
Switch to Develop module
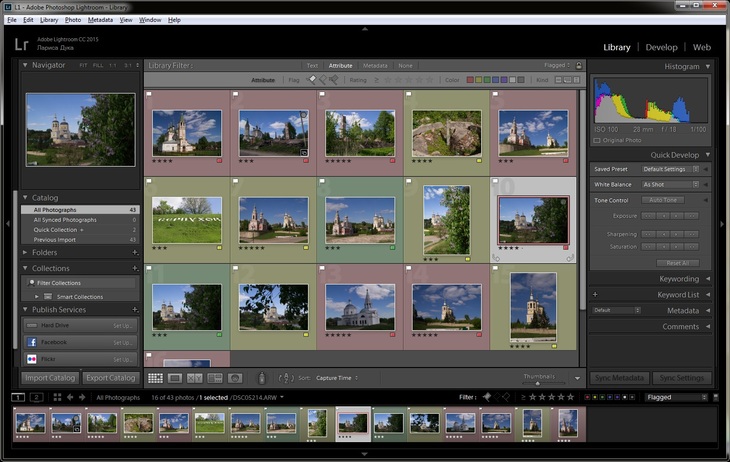tap(661, 48)
